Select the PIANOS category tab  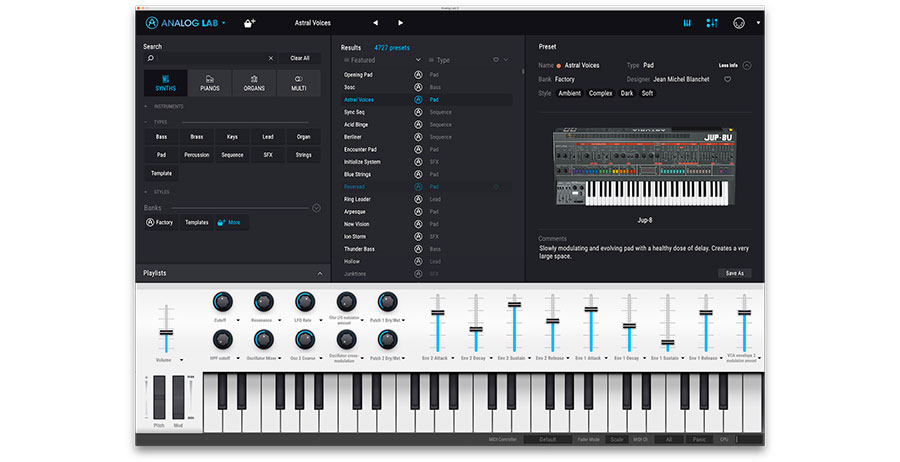click(210, 83)
